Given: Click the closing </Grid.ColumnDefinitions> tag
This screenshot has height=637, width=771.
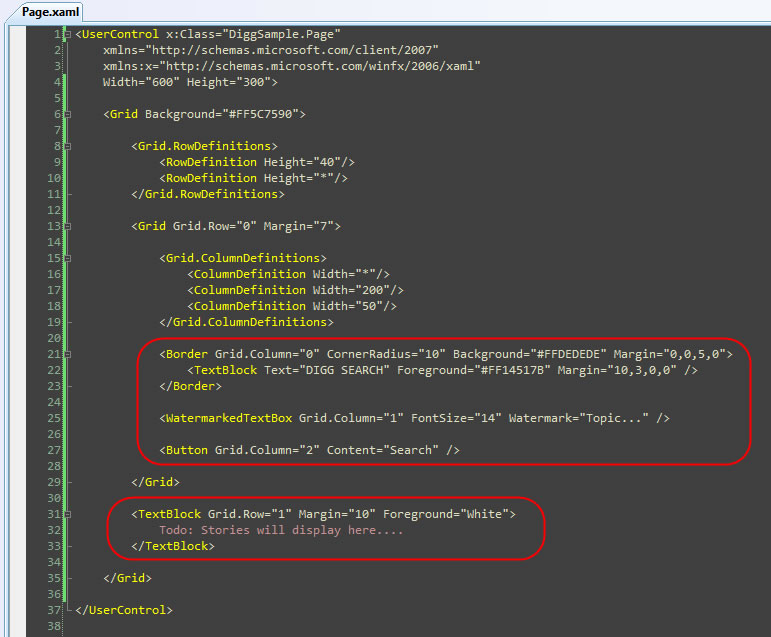Looking at the screenshot, I should (246, 322).
